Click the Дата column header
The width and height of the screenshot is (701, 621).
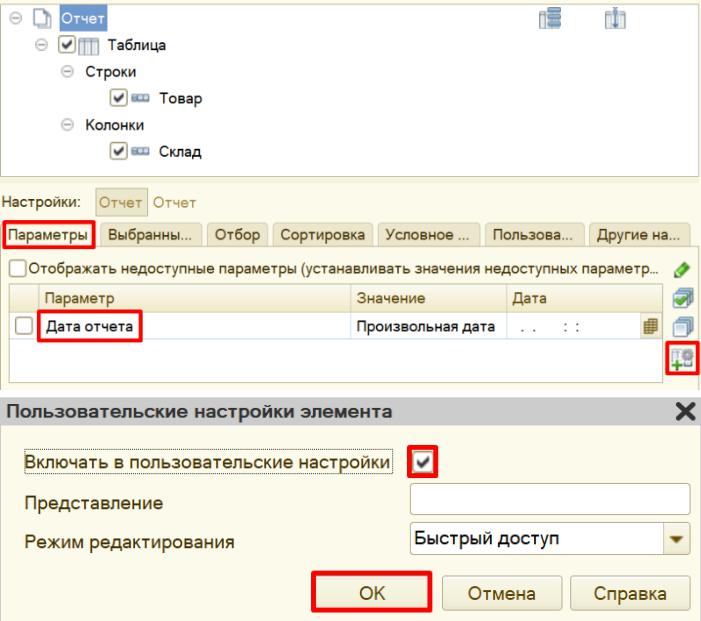[584, 298]
